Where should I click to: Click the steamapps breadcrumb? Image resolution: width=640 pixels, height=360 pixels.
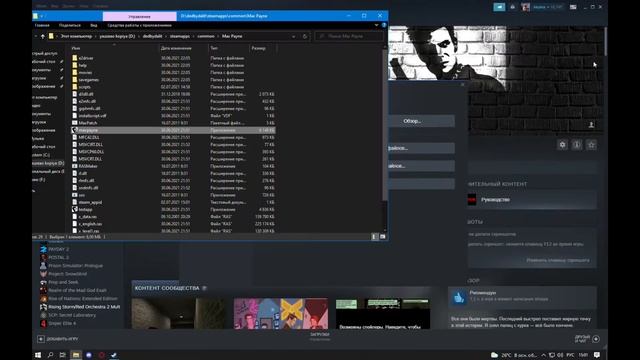click(x=180, y=36)
